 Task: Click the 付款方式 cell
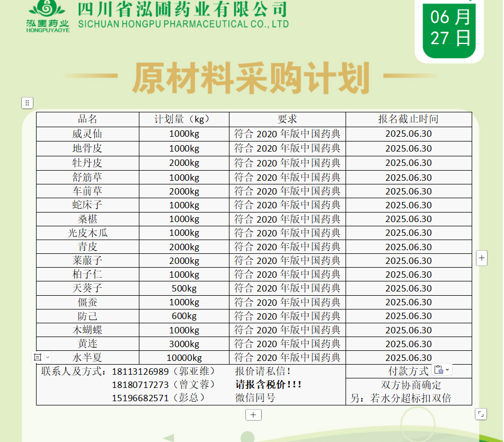(409, 372)
